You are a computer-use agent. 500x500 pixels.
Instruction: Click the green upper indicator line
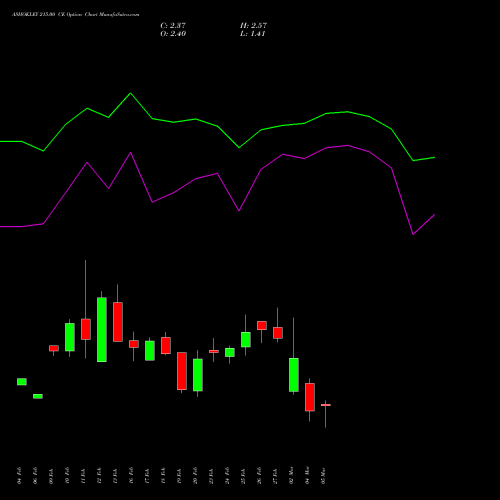click(x=217, y=126)
